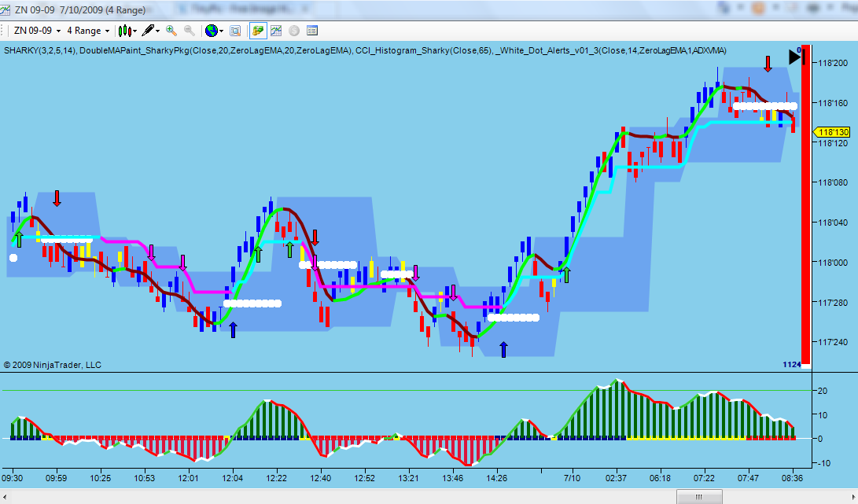
Task: Click the chart window title icon
Action: coord(5,9)
